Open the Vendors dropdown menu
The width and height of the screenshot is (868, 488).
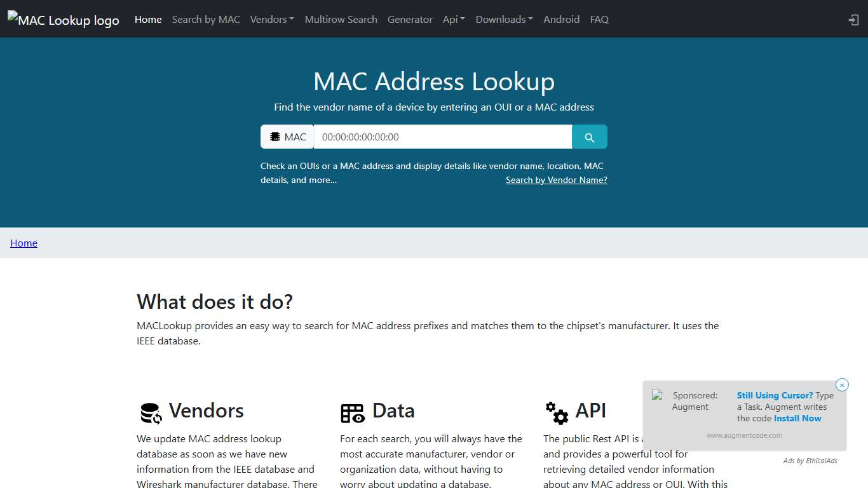coord(272,19)
